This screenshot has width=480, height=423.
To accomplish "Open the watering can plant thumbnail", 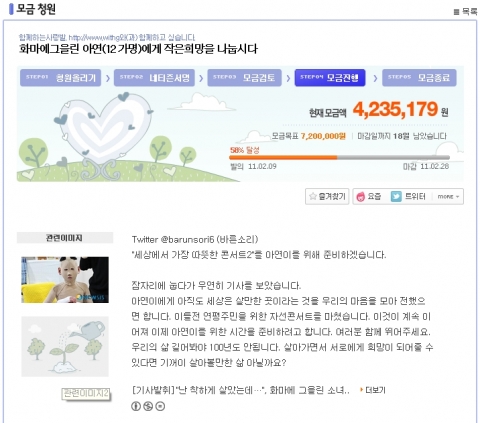I will pos(65,346).
